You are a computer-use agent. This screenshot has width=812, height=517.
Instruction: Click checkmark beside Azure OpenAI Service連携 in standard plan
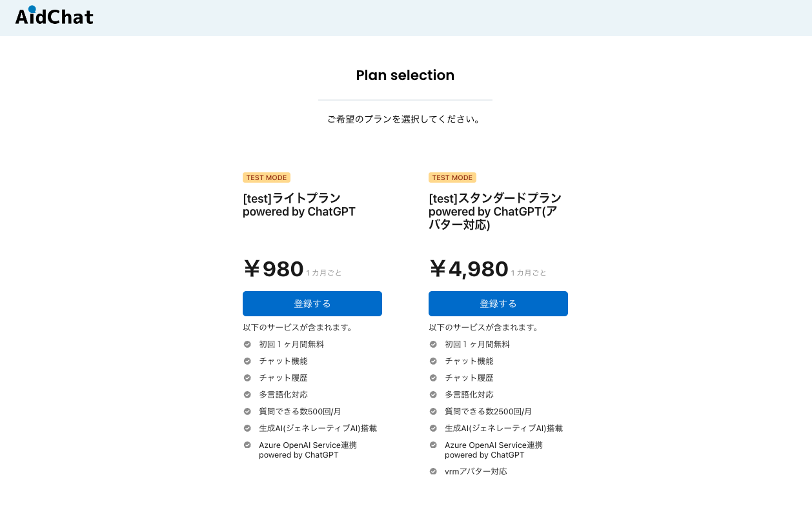click(x=433, y=445)
